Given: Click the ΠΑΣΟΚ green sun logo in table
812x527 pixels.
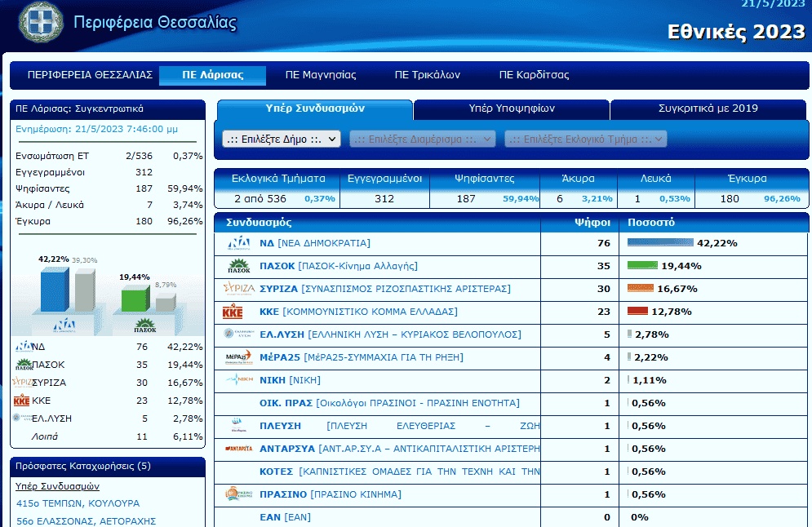Looking at the screenshot, I should [x=238, y=266].
